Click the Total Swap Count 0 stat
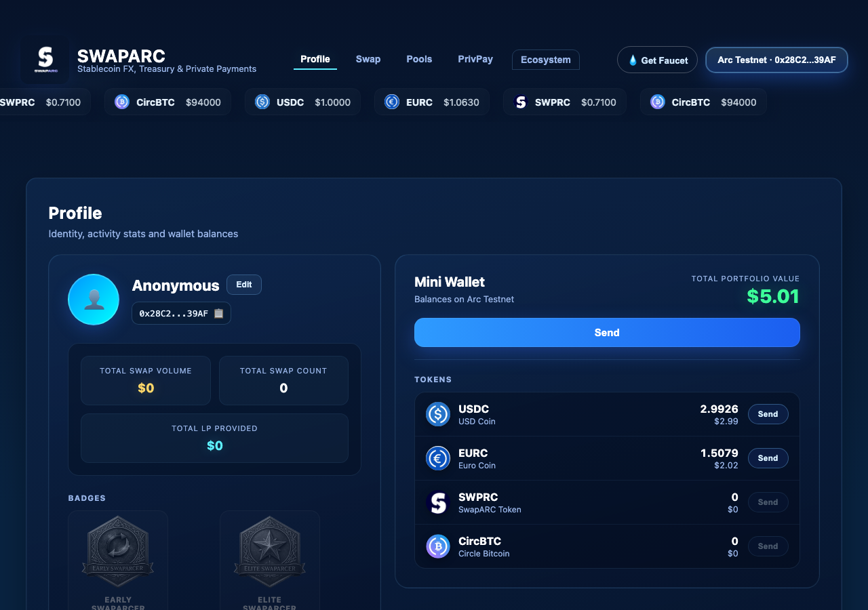The width and height of the screenshot is (868, 610). click(x=283, y=381)
